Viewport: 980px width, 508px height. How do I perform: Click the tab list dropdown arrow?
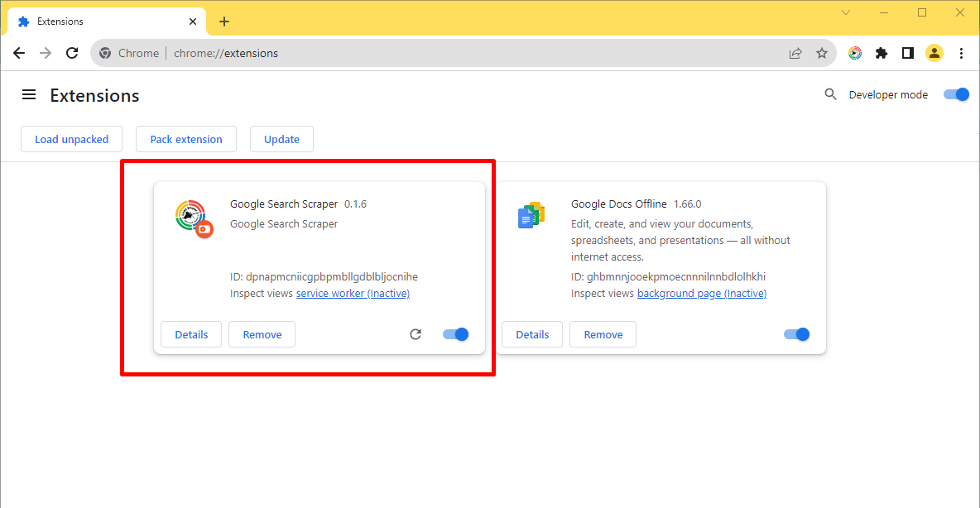[845, 12]
